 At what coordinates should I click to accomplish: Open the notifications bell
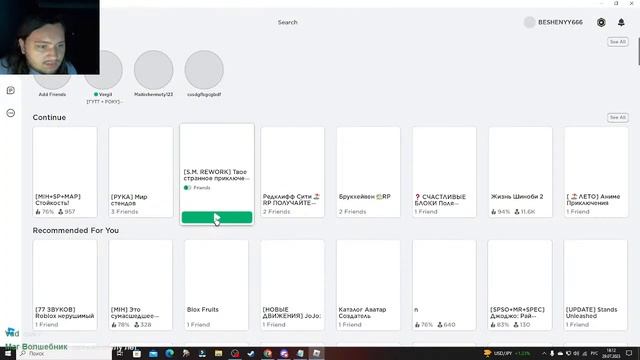(x=621, y=22)
